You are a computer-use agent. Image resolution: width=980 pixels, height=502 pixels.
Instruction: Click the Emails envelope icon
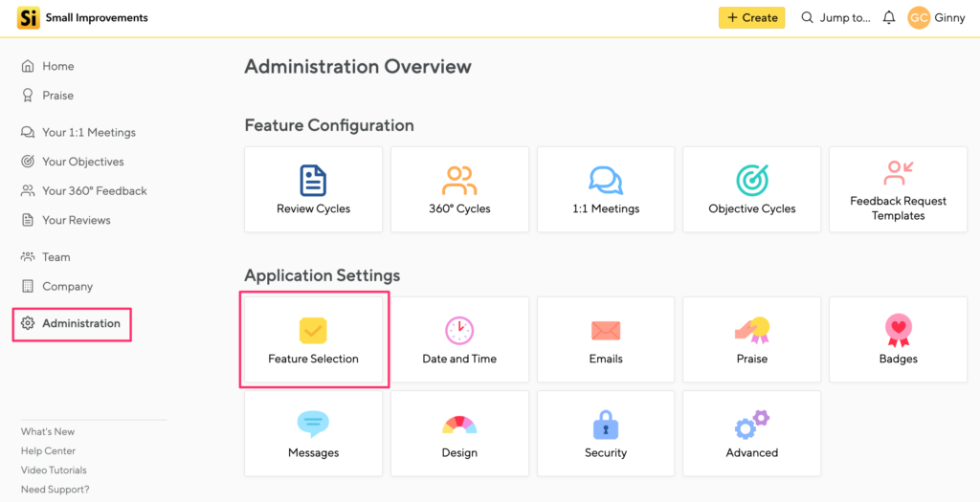tap(606, 330)
